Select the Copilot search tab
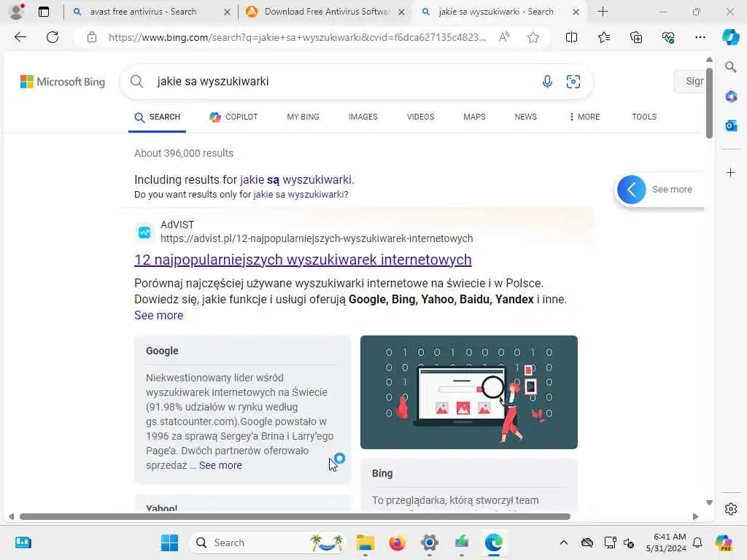The height and width of the screenshot is (560, 747). point(233,117)
